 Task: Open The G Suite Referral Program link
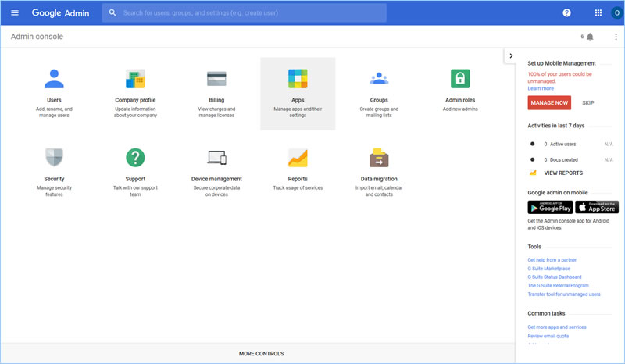[558, 285]
